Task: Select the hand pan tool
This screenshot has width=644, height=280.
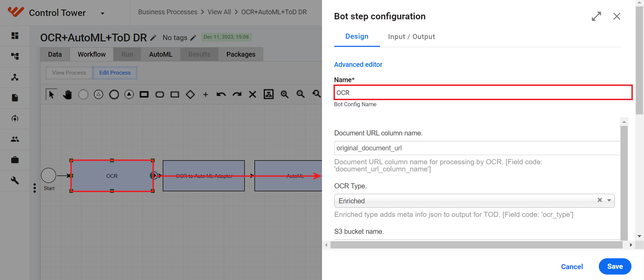Action: pyautogui.click(x=68, y=94)
